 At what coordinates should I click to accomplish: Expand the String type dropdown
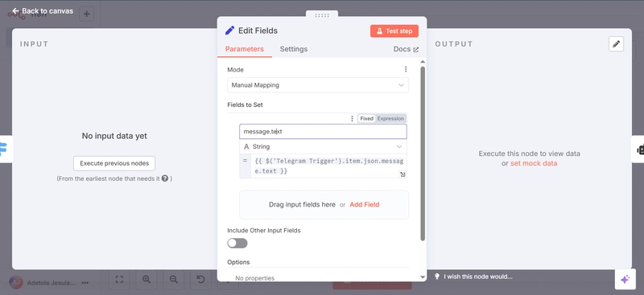323,146
